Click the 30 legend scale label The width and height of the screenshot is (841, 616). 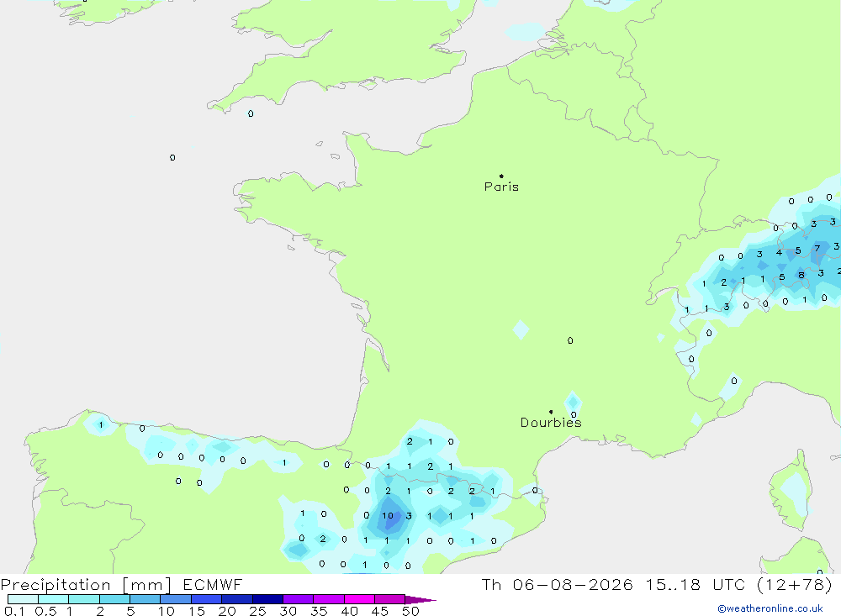point(288,611)
